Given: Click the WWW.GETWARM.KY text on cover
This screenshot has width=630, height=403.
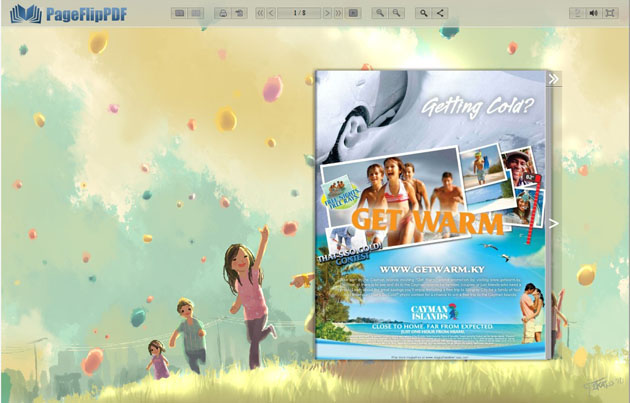Looking at the screenshot, I should [432, 269].
